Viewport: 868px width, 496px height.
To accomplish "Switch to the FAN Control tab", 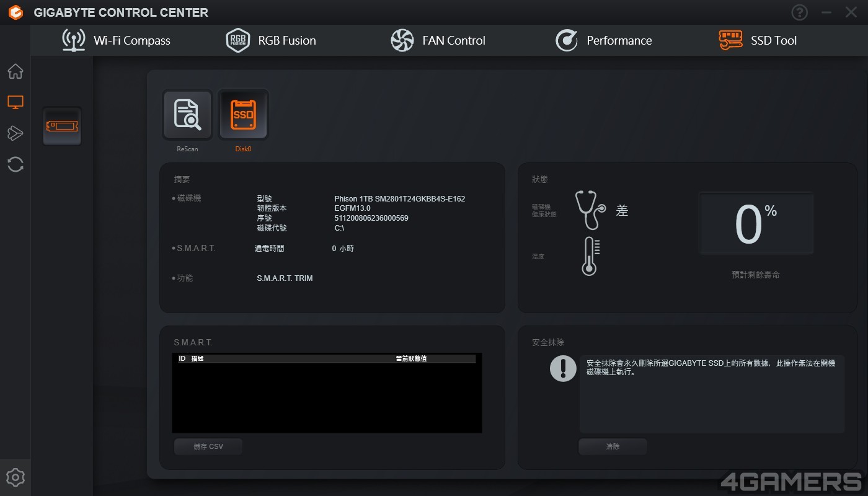I will 438,40.
